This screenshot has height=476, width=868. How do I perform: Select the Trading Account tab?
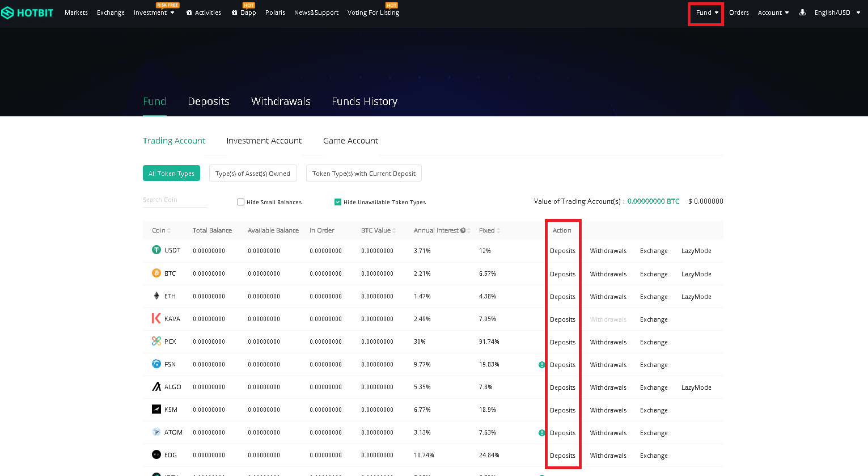tap(174, 141)
